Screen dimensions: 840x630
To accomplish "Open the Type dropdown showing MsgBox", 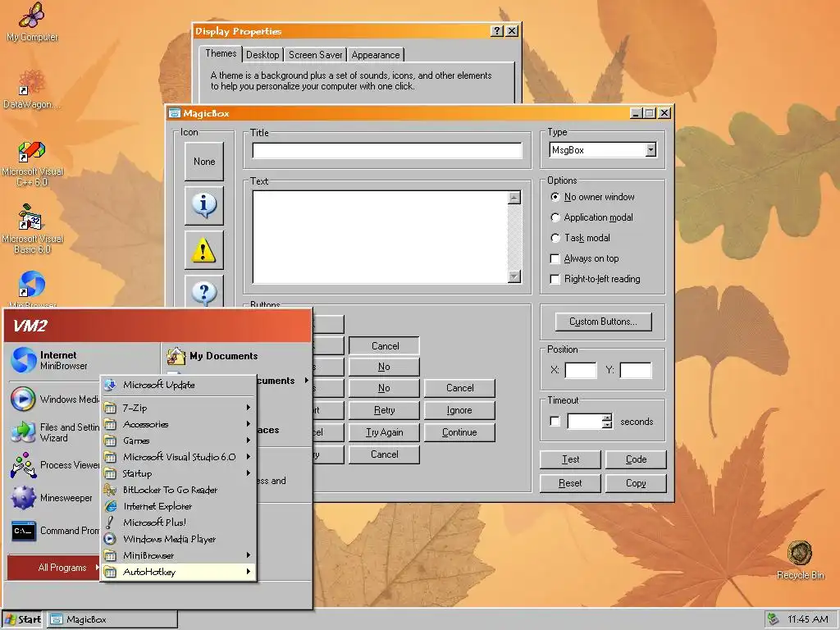I will pyautogui.click(x=651, y=150).
